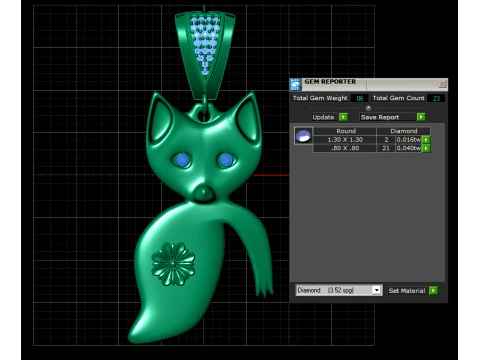Click the Total Gem Count value field

436,98
